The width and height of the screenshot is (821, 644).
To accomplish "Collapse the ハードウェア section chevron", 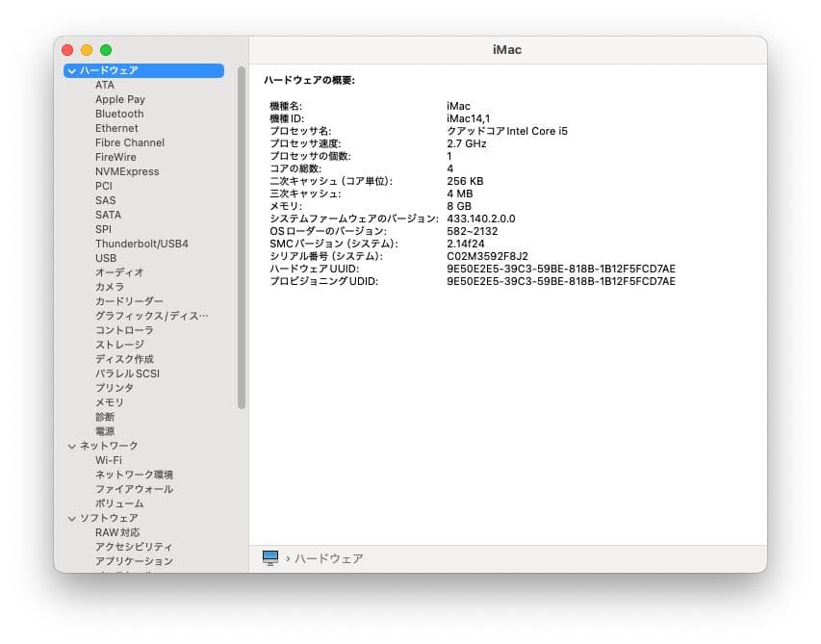I will tap(72, 70).
